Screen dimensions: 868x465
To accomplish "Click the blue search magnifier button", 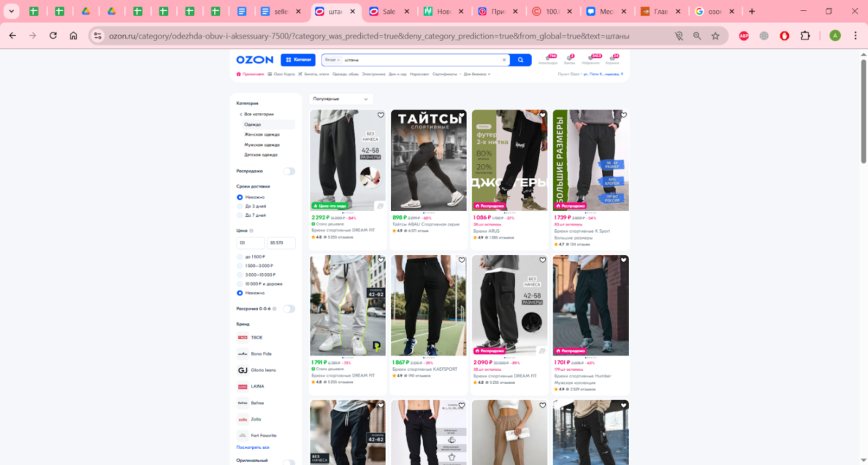I will 521,60.
